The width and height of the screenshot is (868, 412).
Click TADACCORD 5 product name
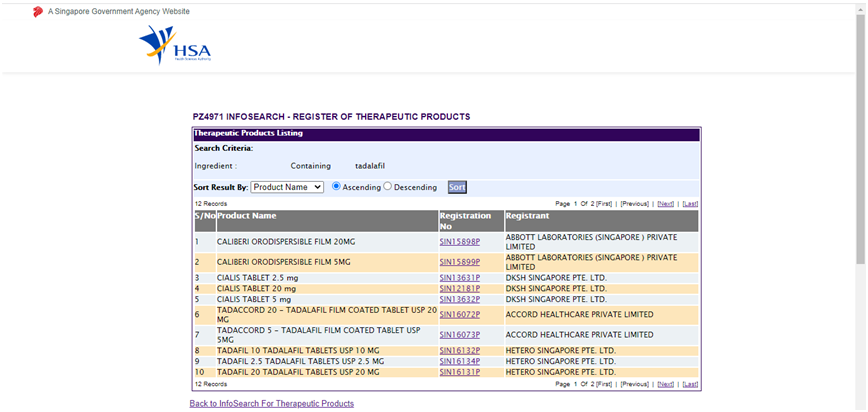click(x=318, y=335)
